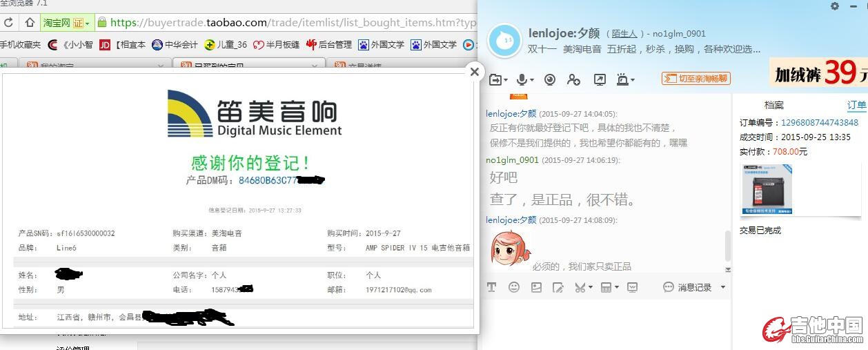Screen dimensions: 868x350
Task: Click the webcam video chat icon
Action: [x=550, y=79]
